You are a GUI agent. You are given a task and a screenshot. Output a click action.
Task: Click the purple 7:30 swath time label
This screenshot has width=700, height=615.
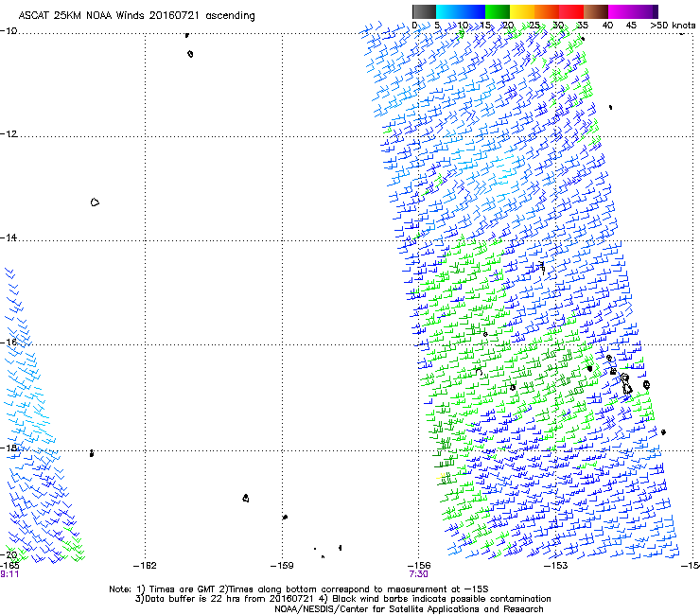pos(418,574)
